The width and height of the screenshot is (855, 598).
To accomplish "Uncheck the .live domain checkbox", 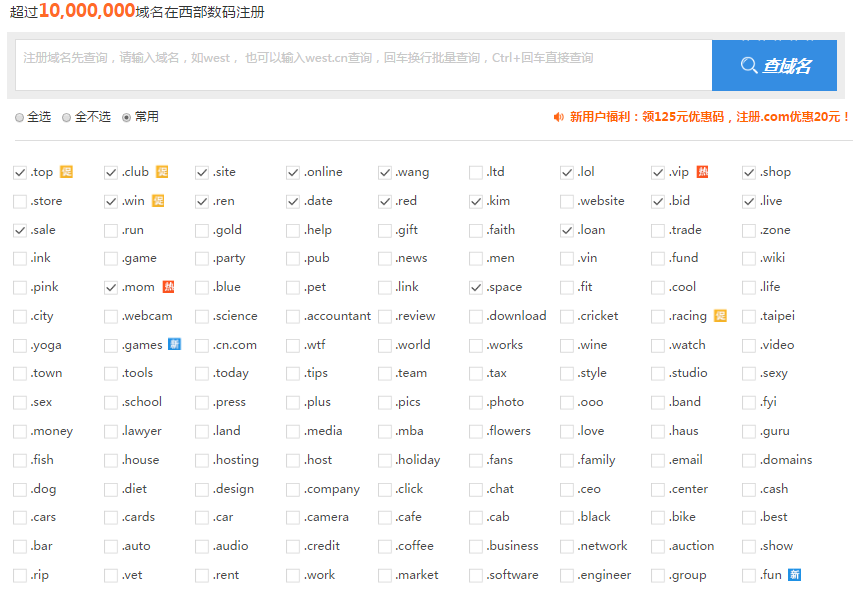I will 749,202.
